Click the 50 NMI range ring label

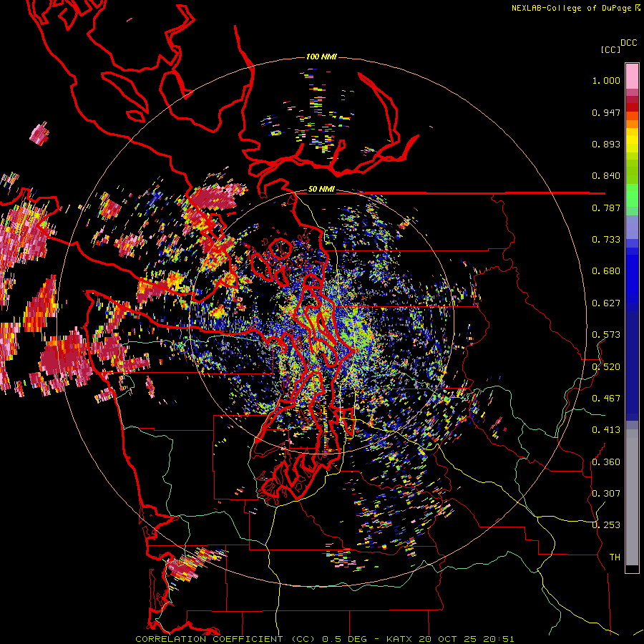(x=321, y=190)
